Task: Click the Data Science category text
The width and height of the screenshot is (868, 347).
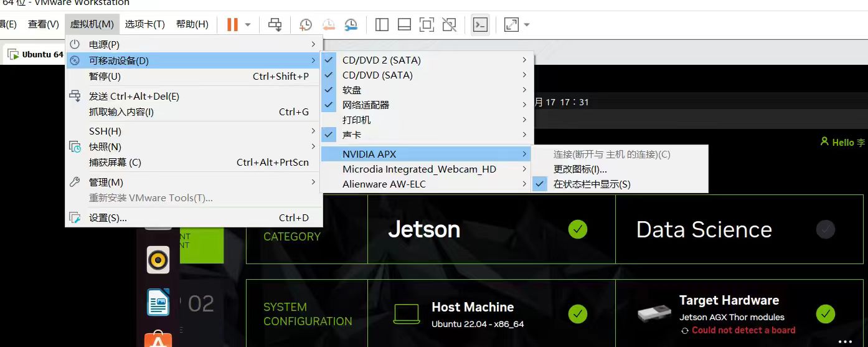Action: pos(704,229)
